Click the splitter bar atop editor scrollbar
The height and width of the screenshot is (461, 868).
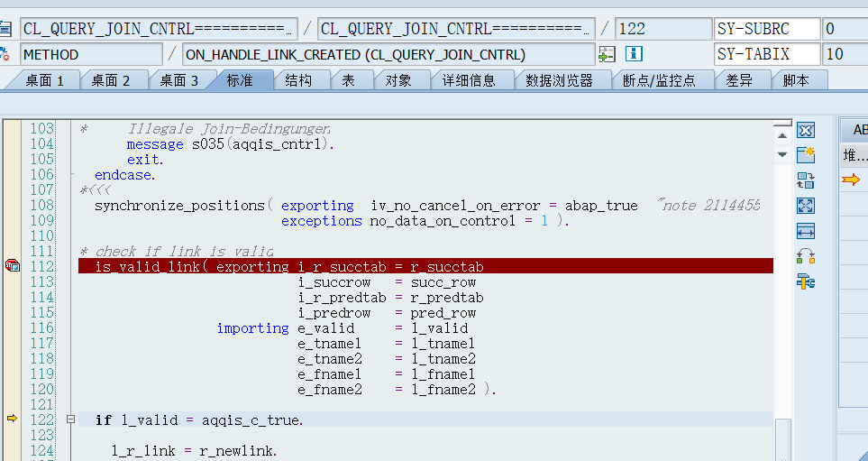pyautogui.click(x=782, y=123)
